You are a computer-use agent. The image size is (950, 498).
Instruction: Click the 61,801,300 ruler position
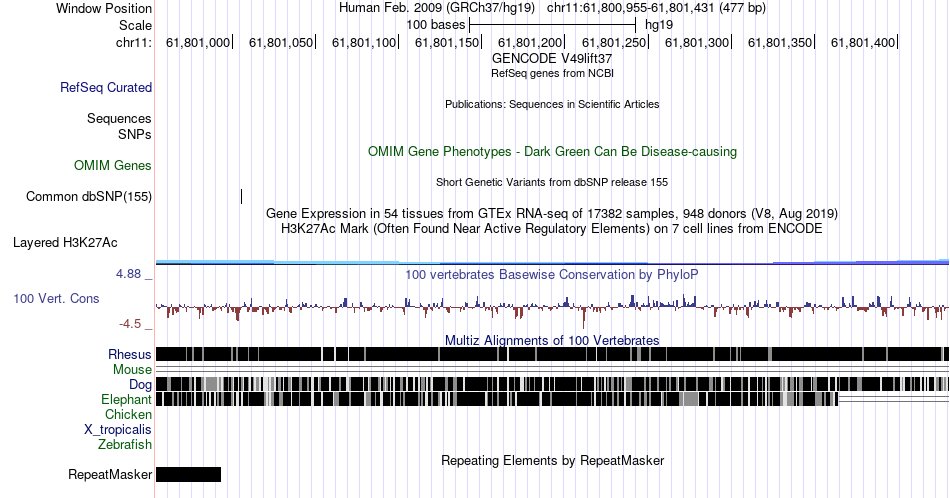(x=697, y=42)
